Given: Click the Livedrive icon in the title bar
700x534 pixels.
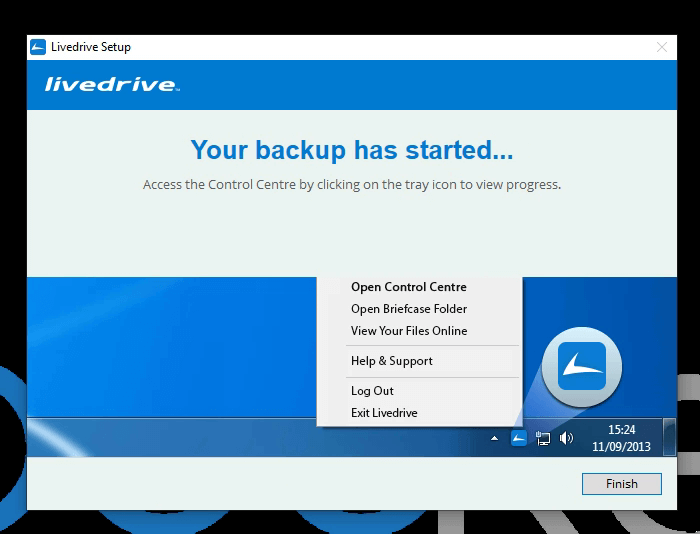Looking at the screenshot, I should (x=38, y=47).
